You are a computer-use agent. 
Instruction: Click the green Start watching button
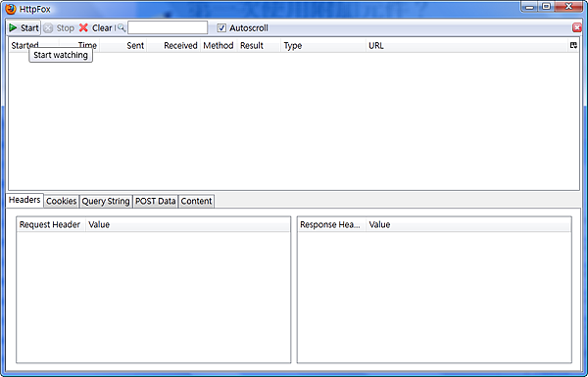pos(24,28)
